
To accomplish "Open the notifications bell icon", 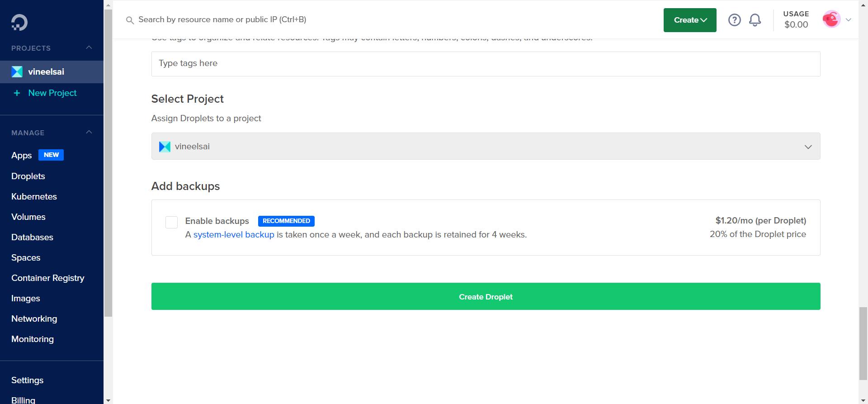I will tap(755, 20).
